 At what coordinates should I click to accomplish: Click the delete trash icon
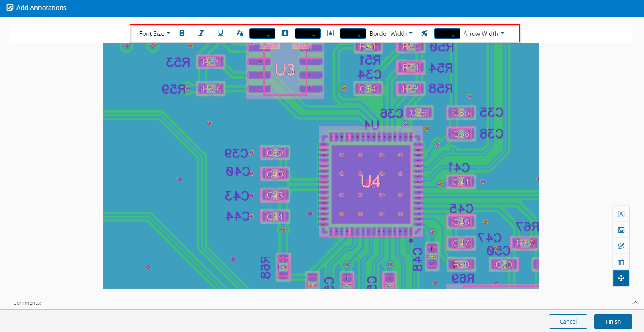pyautogui.click(x=621, y=262)
